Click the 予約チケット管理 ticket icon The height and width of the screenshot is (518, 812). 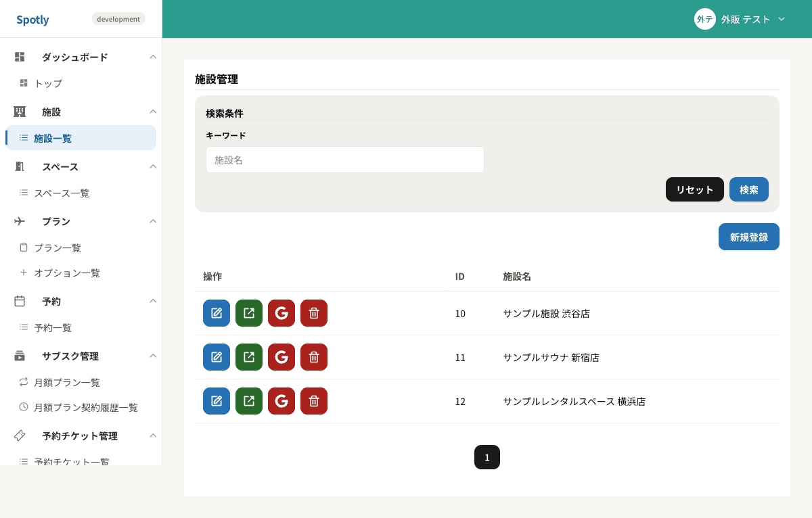20,435
